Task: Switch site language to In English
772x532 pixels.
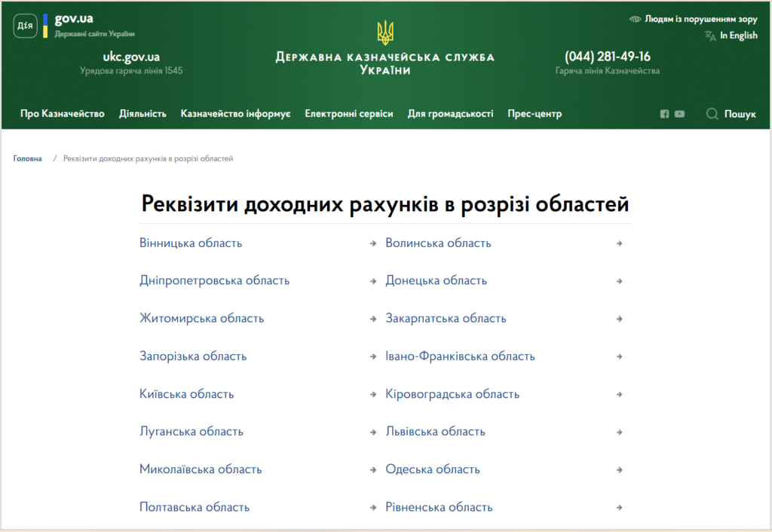Action: [x=738, y=35]
